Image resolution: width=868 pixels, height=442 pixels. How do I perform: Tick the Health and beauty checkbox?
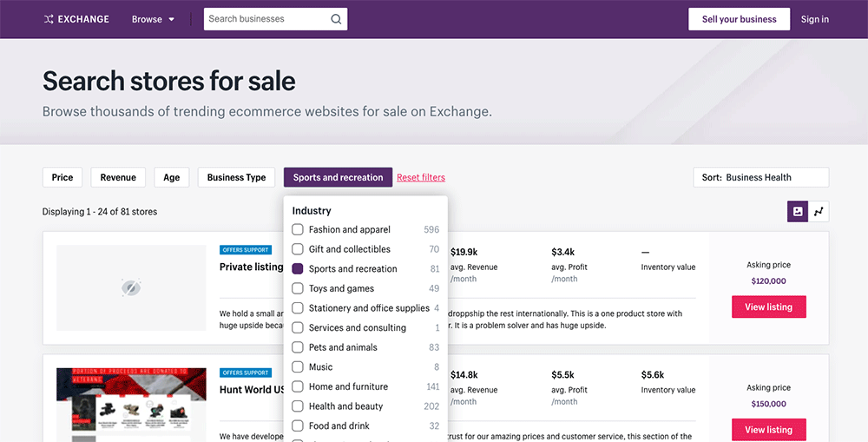click(x=298, y=406)
